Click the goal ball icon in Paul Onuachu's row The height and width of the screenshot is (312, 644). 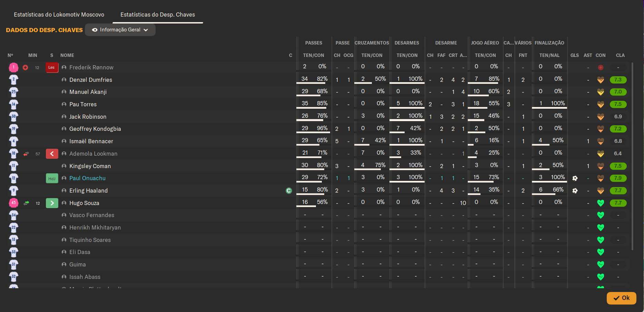575,178
